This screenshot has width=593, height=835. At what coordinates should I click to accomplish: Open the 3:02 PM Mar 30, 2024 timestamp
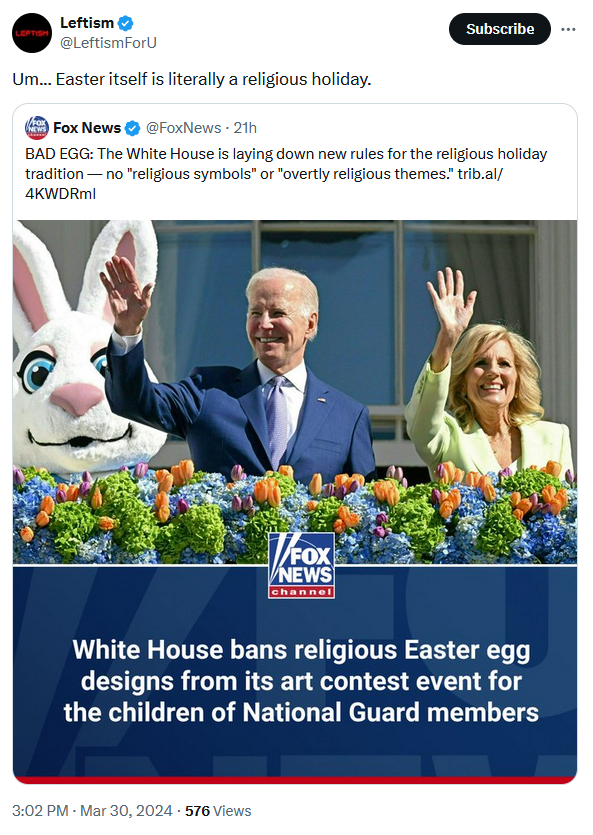92,811
